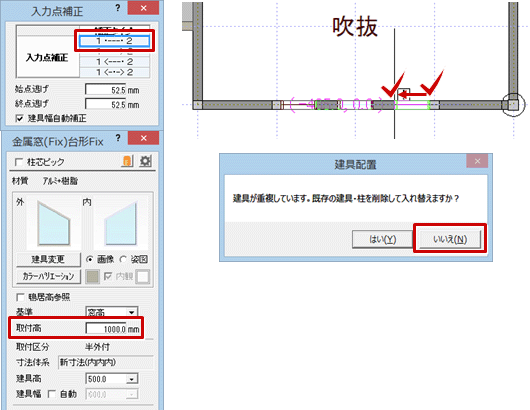The image size is (530, 410).
Task: Close the 建具配置 dialog
Action: 477,161
